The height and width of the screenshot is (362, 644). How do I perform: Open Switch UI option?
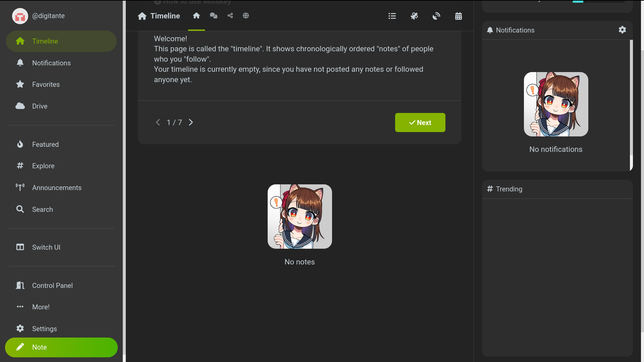tap(46, 247)
